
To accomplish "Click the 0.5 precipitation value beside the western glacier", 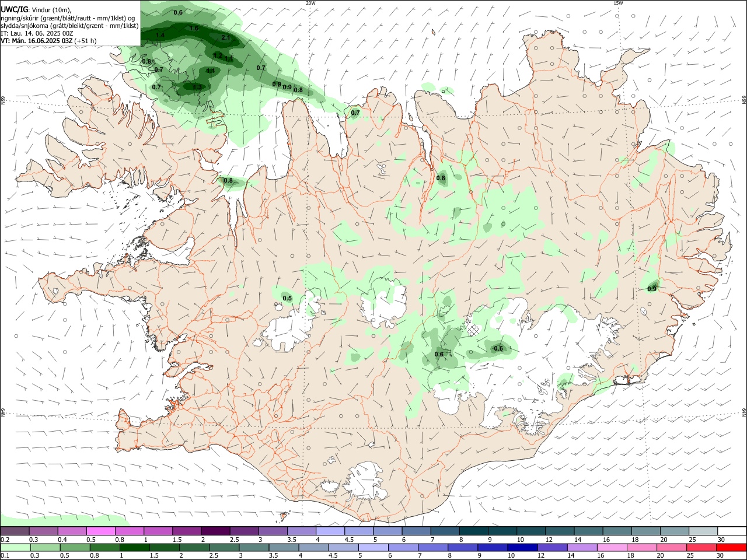I will [x=287, y=298].
